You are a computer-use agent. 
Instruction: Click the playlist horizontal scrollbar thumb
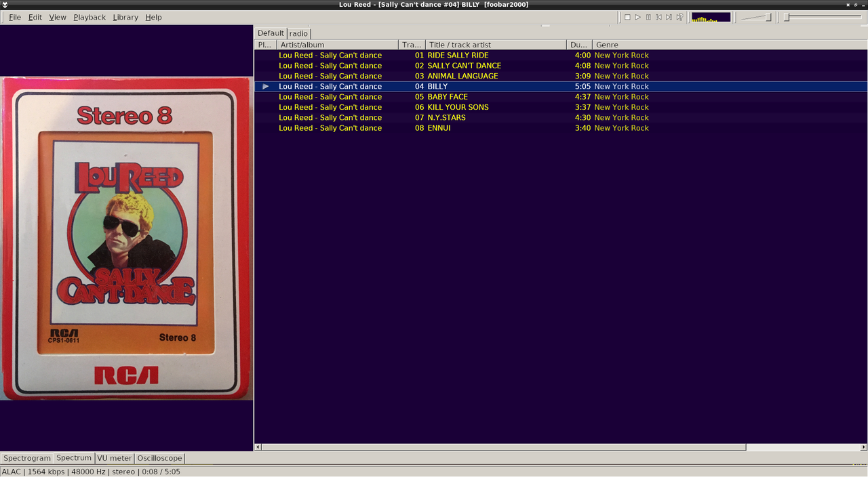tap(504, 447)
